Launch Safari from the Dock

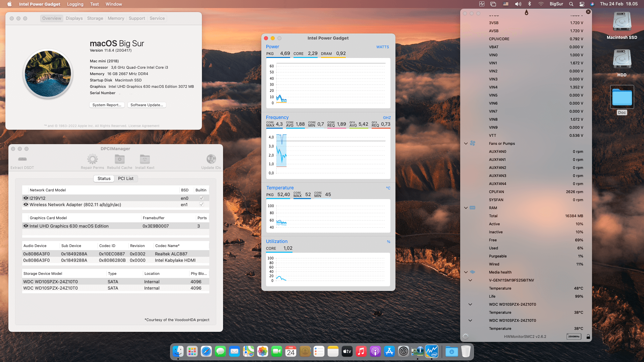click(x=206, y=351)
